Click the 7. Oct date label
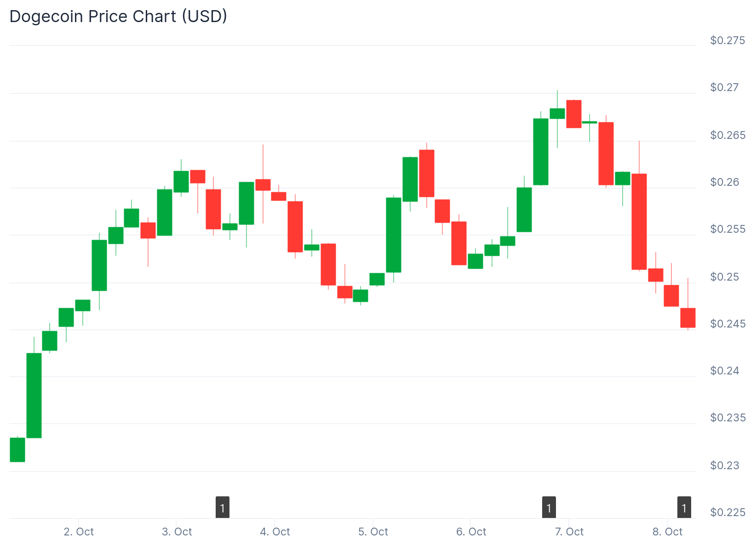The width and height of the screenshot is (756, 552). 569,532
